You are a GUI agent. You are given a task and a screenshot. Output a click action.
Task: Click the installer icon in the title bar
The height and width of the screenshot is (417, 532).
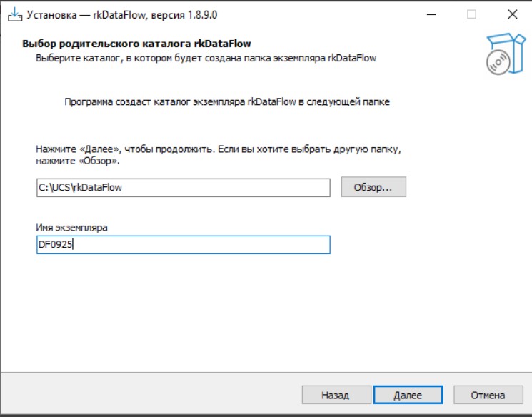[x=14, y=14]
